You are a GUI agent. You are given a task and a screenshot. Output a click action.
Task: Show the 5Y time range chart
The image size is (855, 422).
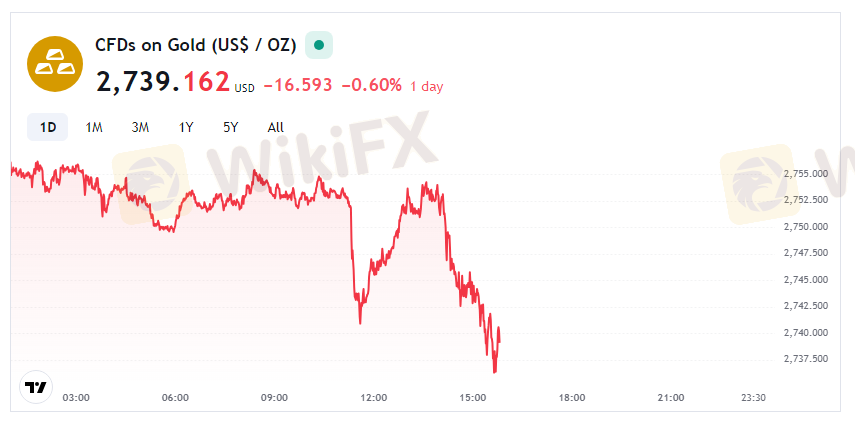point(231,127)
